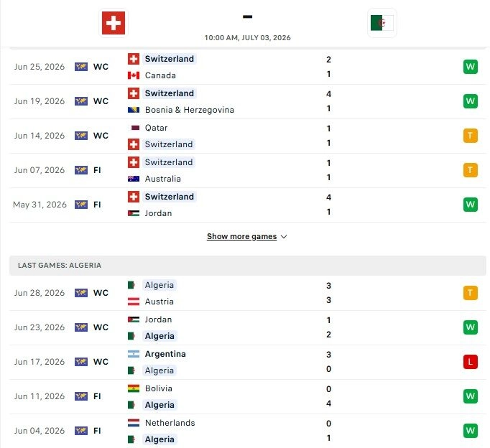Click the Canada flag icon
Screen dimensions: 490x448
134,75
